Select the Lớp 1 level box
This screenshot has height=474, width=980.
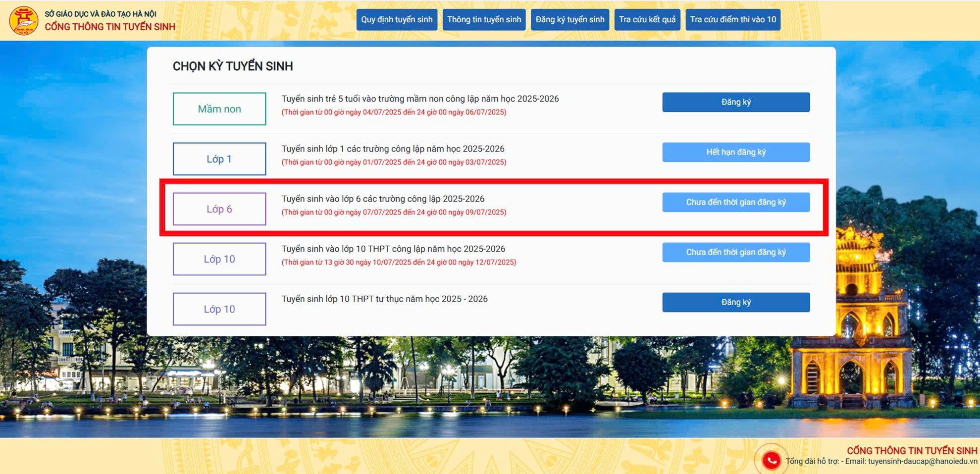coord(219,159)
